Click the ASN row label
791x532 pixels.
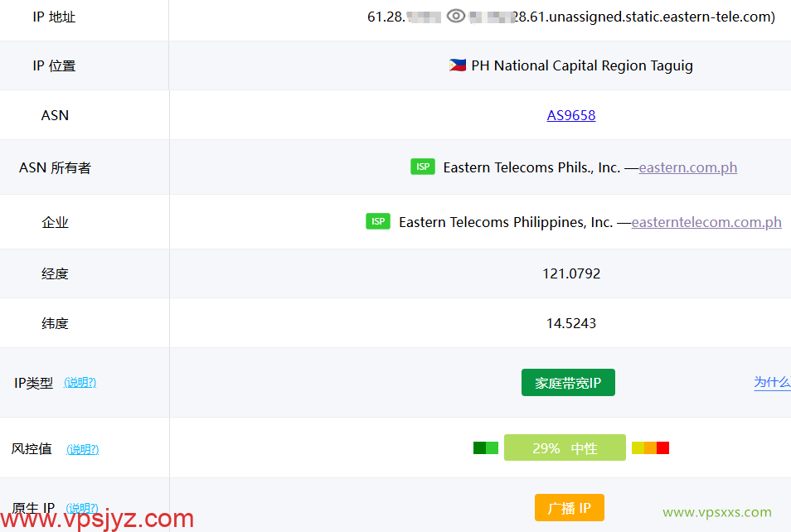click(55, 115)
